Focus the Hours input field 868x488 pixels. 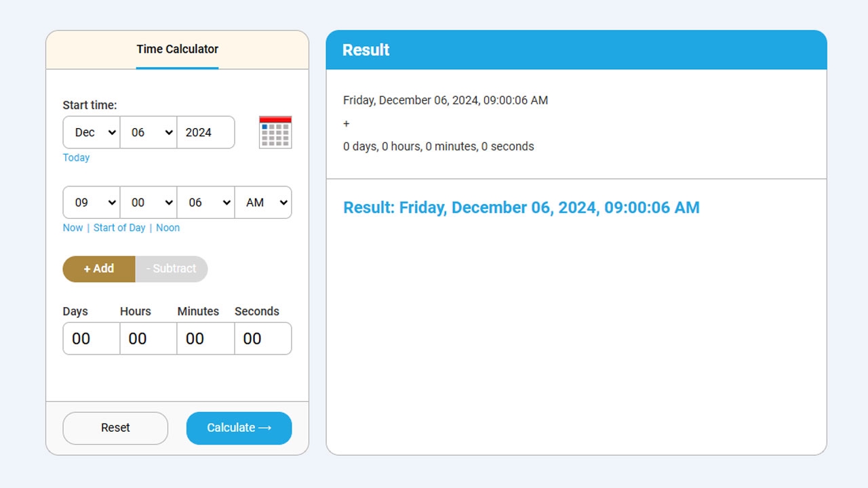149,338
